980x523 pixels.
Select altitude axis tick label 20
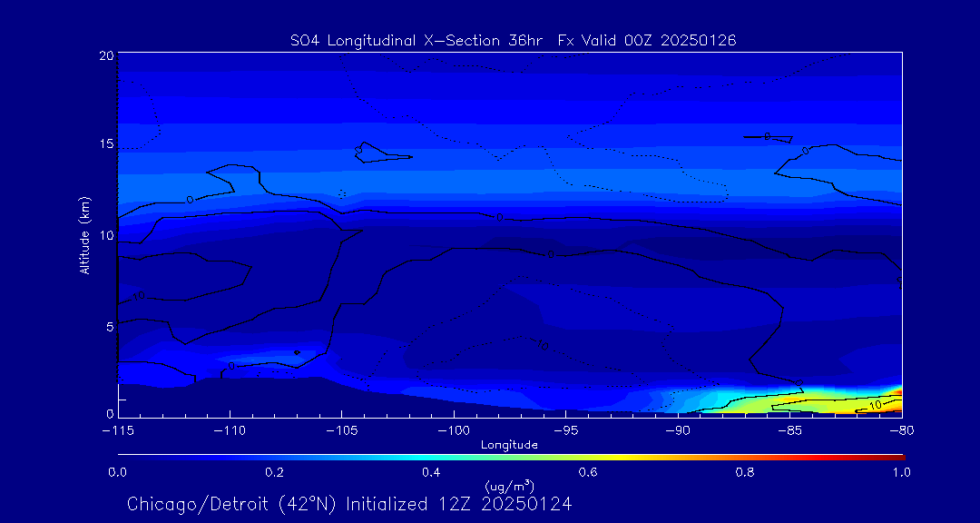(x=105, y=55)
